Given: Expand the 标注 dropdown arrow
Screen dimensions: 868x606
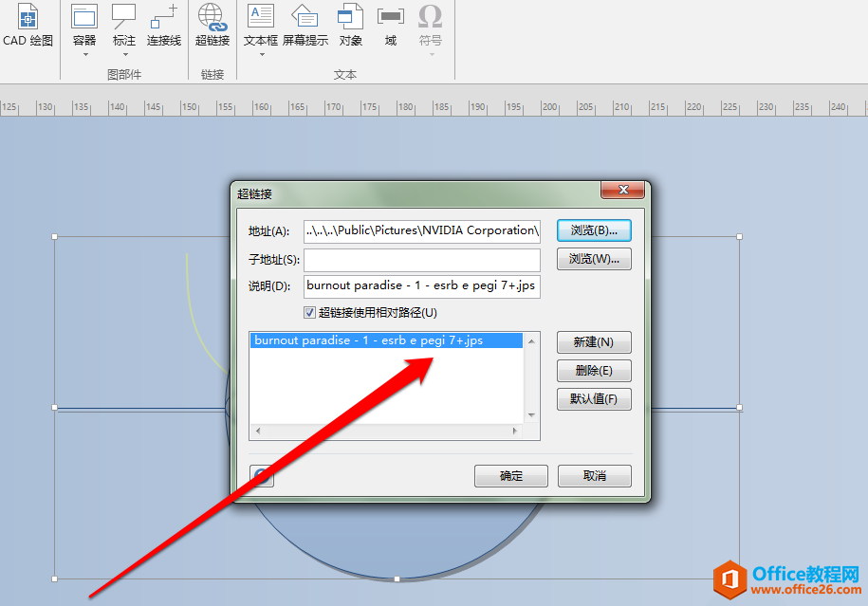Looking at the screenshot, I should [x=124, y=54].
